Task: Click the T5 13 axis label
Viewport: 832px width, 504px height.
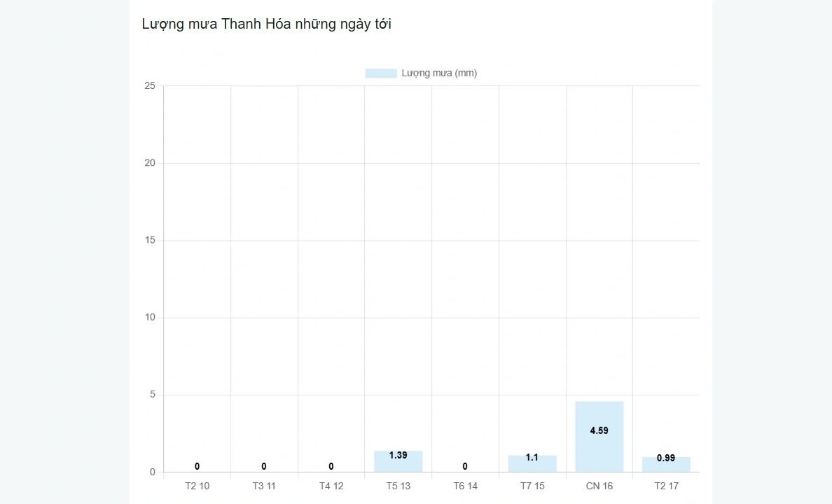Action: click(x=398, y=486)
